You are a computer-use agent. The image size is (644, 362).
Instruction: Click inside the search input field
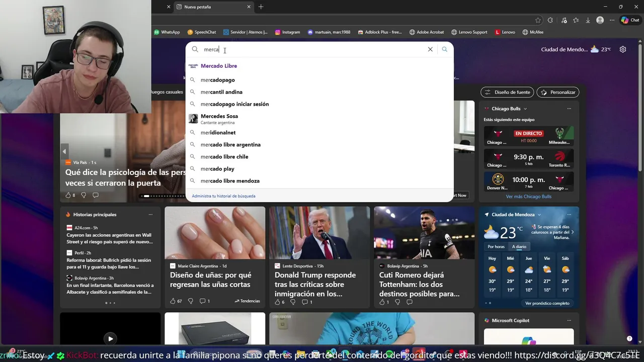[x=312, y=49]
